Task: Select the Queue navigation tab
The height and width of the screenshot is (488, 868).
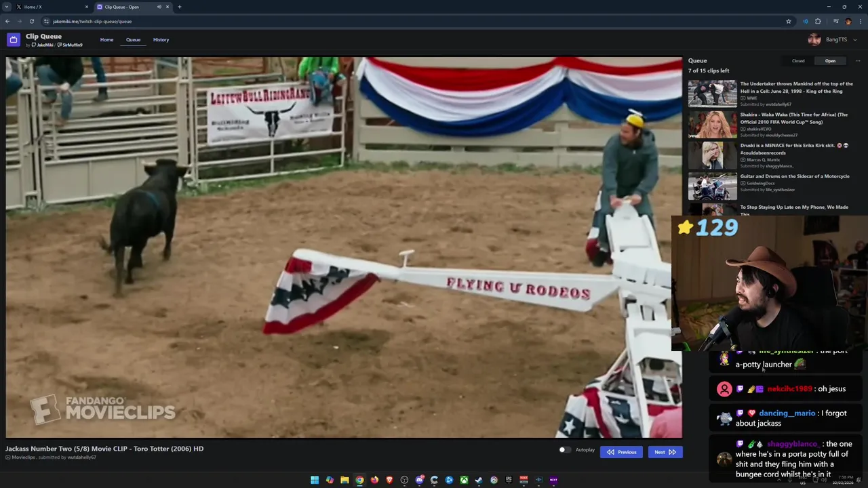Action: [133, 40]
